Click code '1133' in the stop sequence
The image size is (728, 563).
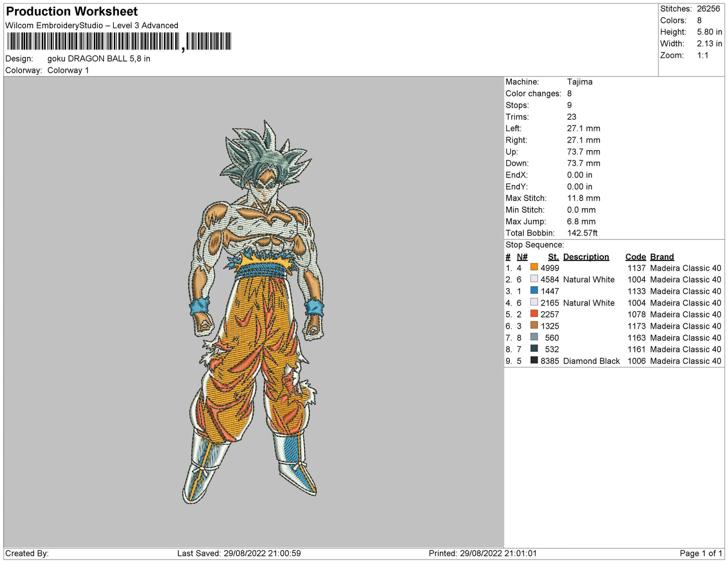point(636,291)
